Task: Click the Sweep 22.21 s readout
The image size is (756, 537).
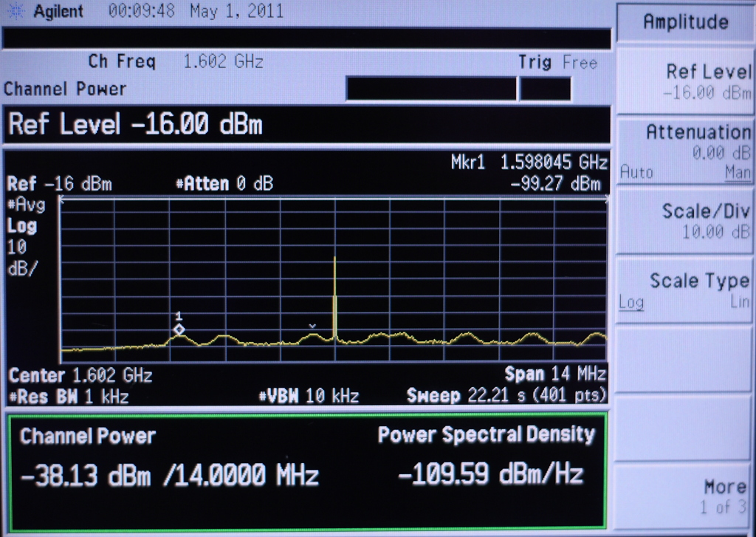Action: click(x=506, y=396)
